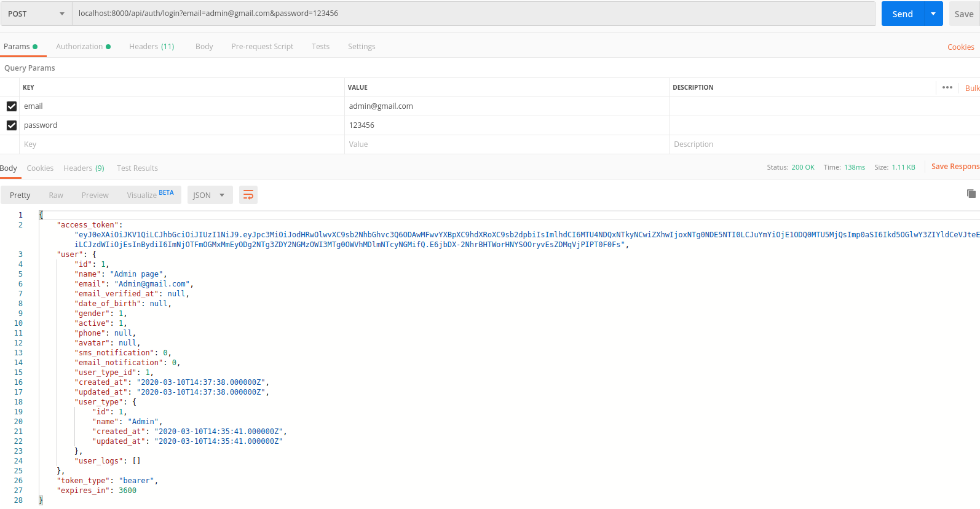Click the request URL input field

[473, 14]
